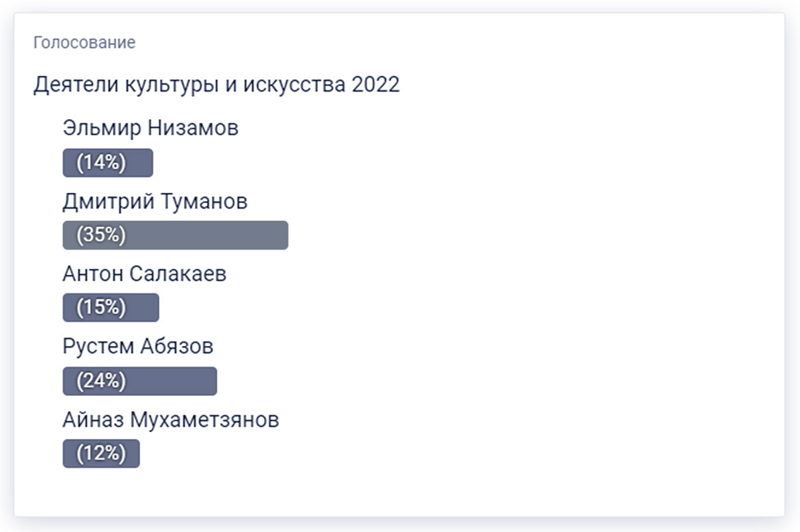Click empty white area of the poll card

(547, 308)
